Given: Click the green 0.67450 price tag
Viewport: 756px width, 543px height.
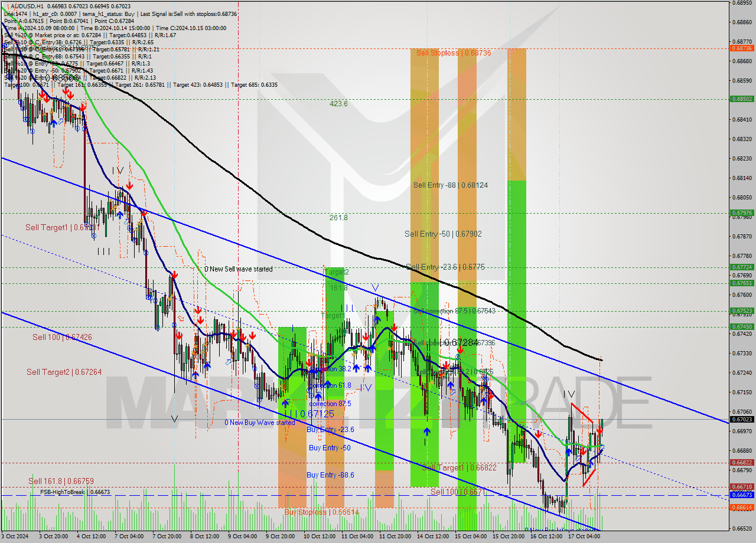Looking at the screenshot, I should coord(741,327).
